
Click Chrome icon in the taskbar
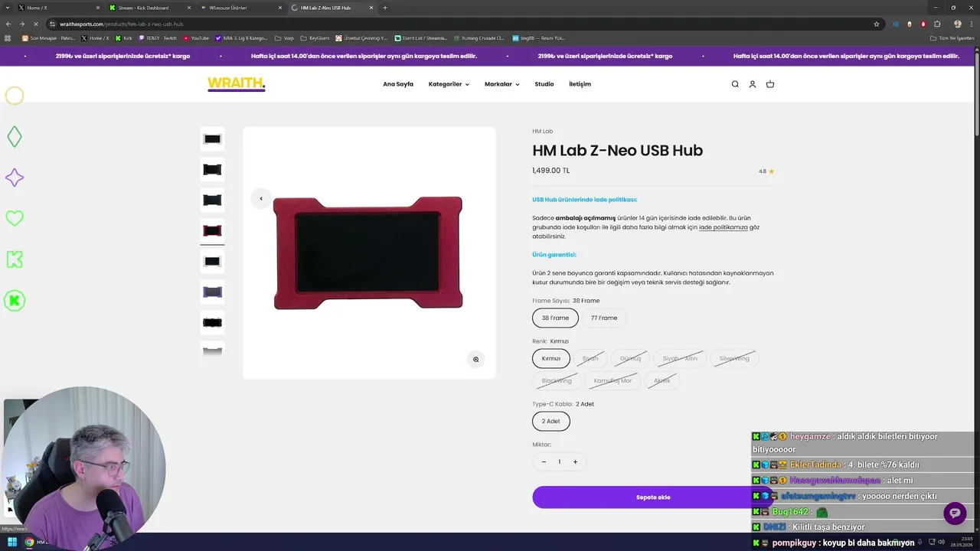point(29,543)
